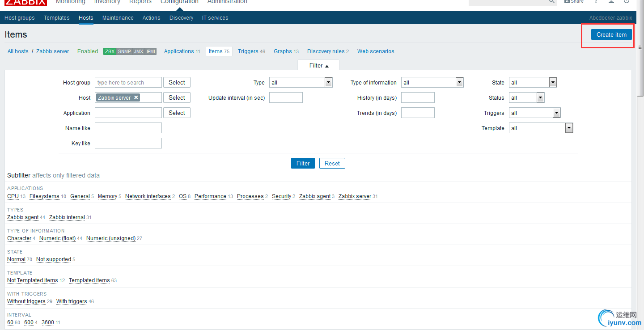This screenshot has width=644, height=330.
Task: Focus the Application input field
Action: pyautogui.click(x=128, y=113)
